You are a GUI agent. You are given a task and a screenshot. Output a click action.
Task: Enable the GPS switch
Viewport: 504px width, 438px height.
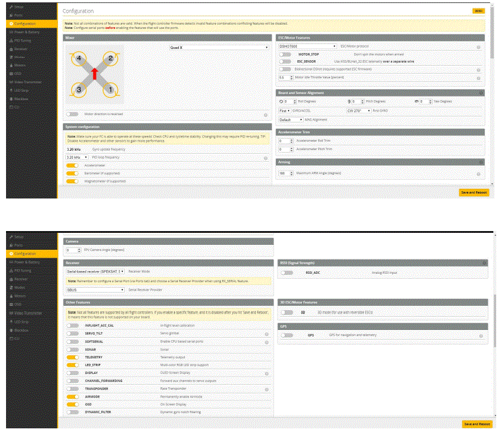pos(287,335)
